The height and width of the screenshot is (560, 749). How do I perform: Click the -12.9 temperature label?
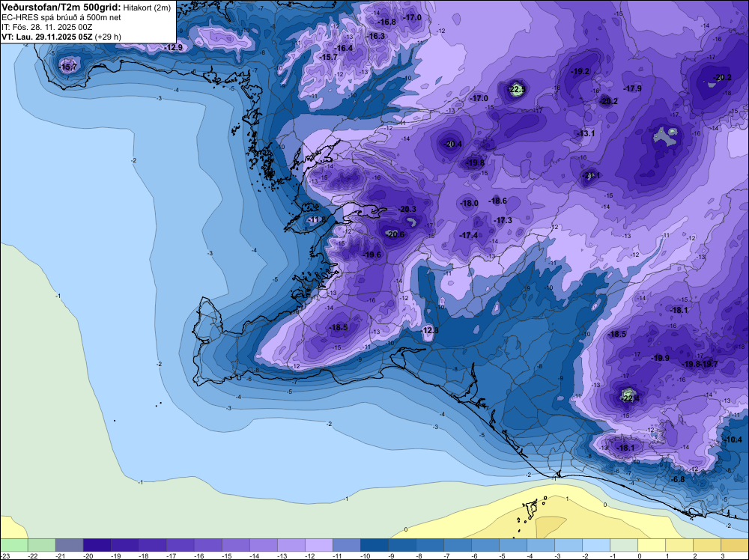tap(174, 47)
